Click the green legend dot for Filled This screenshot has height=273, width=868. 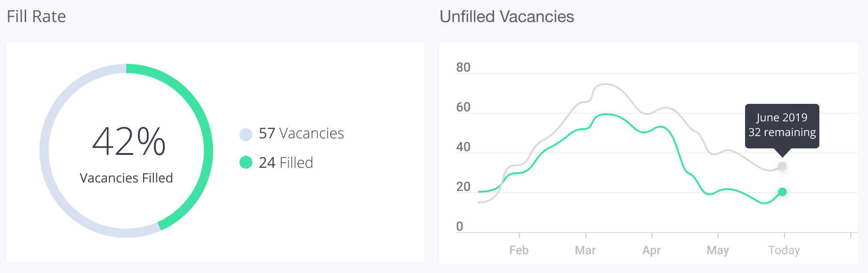point(246,162)
